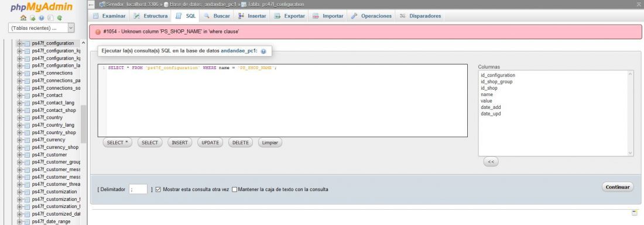
Task: Switch to the Operaciones tab
Action: 372,16
